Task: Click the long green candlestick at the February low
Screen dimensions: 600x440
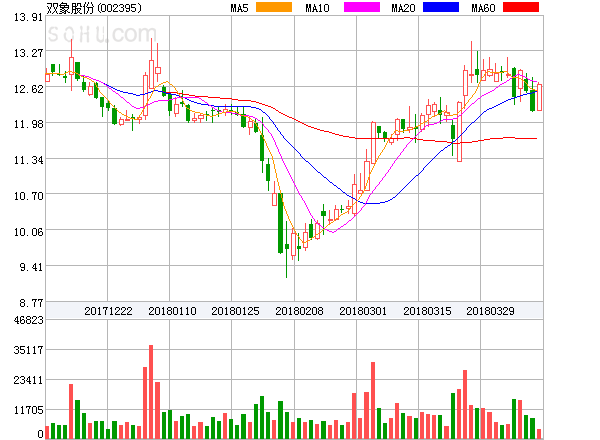Action: 280,223
